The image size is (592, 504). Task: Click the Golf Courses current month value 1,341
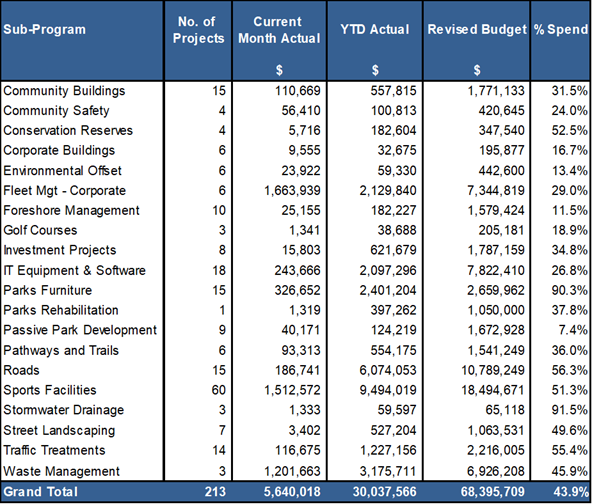point(304,230)
